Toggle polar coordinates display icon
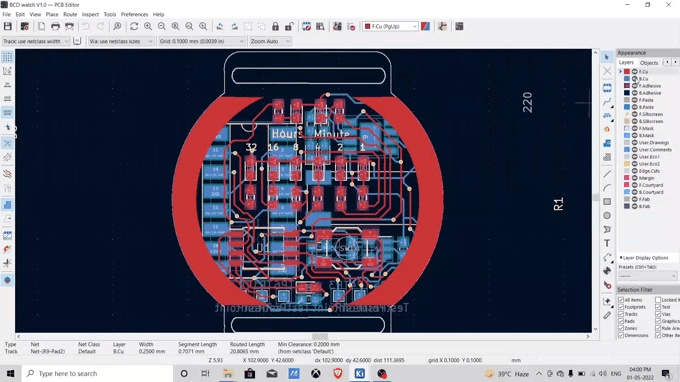The width and height of the screenshot is (680, 382). pos(7,71)
